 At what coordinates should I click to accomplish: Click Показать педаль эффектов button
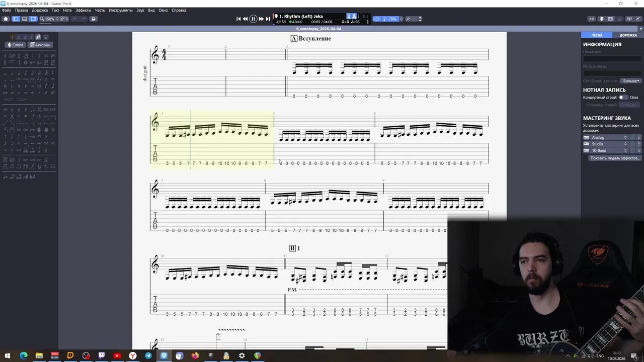tap(615, 158)
